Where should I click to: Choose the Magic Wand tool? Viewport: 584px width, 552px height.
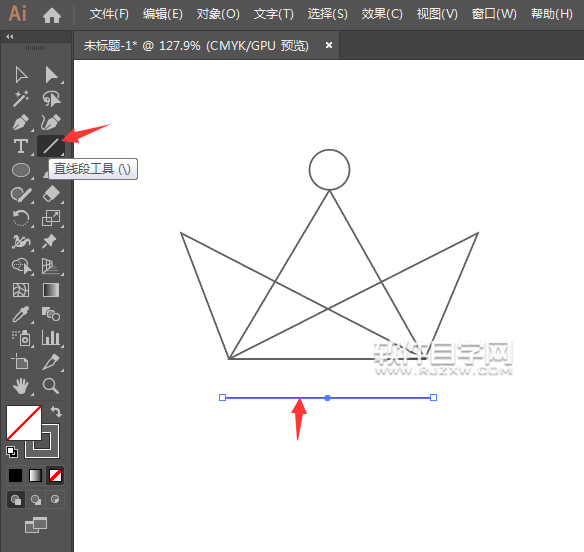click(21, 98)
